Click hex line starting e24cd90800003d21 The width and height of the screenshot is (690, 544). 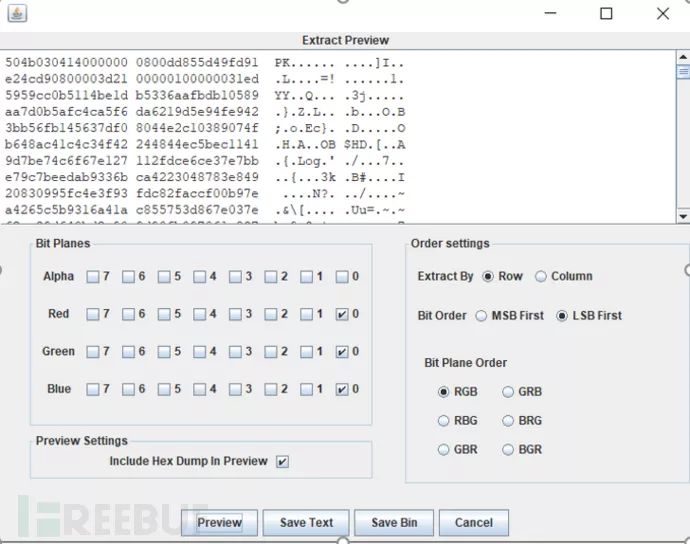click(x=205, y=79)
